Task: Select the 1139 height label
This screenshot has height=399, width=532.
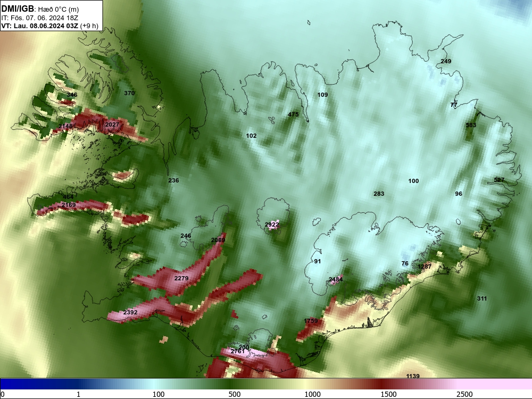Action: (413, 376)
